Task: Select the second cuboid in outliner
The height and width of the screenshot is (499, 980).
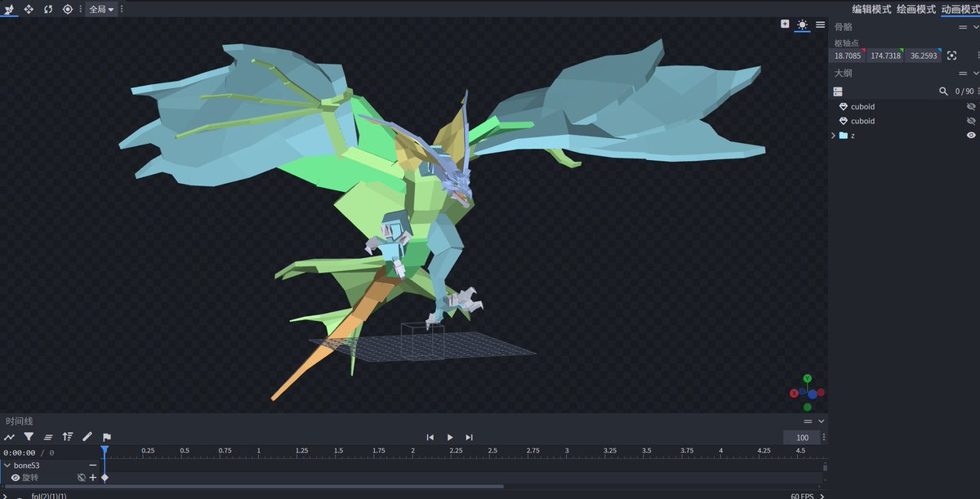Action: (x=862, y=121)
